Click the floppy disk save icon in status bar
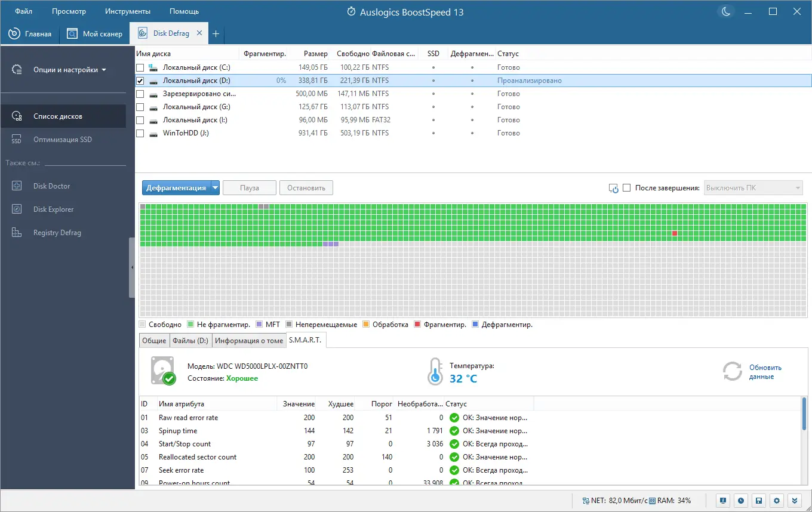812x512 pixels. point(759,501)
